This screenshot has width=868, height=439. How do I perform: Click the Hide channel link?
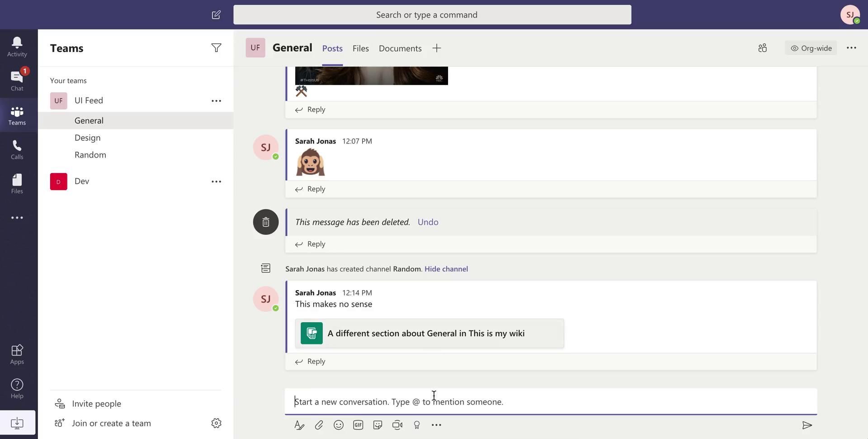click(446, 269)
